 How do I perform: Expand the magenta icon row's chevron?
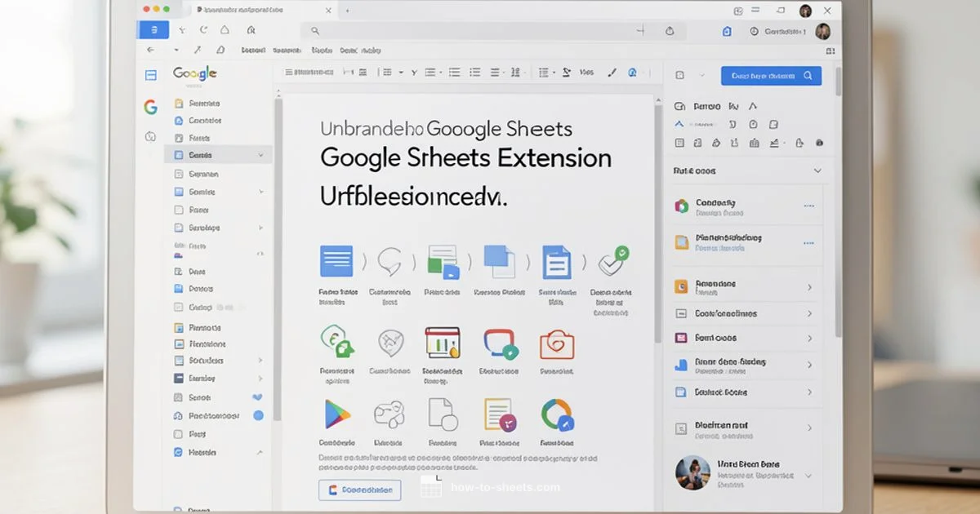click(x=809, y=338)
